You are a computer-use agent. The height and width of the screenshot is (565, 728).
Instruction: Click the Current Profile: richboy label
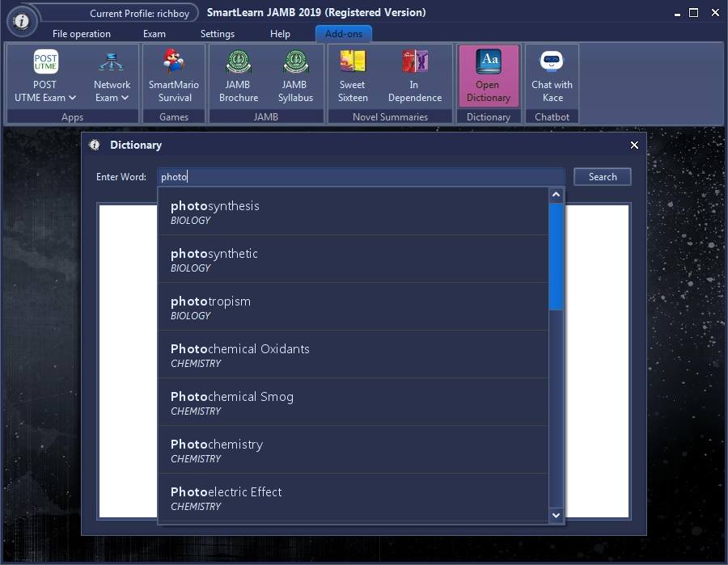[139, 14]
